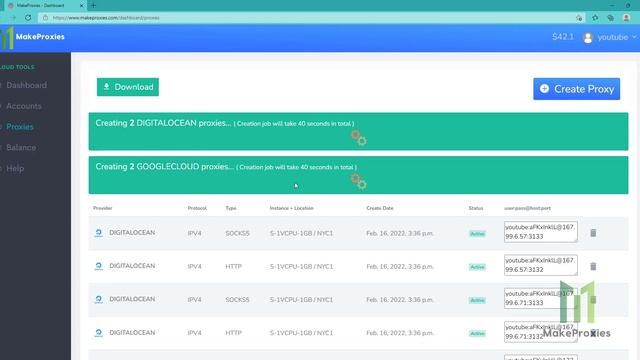Click the proxy string field ending 6.57:3132
This screenshot has width=640, height=360.
tap(540, 265)
